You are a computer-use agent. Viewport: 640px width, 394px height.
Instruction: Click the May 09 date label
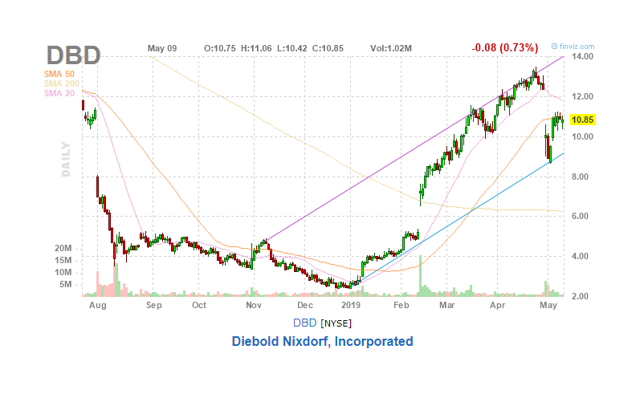click(162, 48)
